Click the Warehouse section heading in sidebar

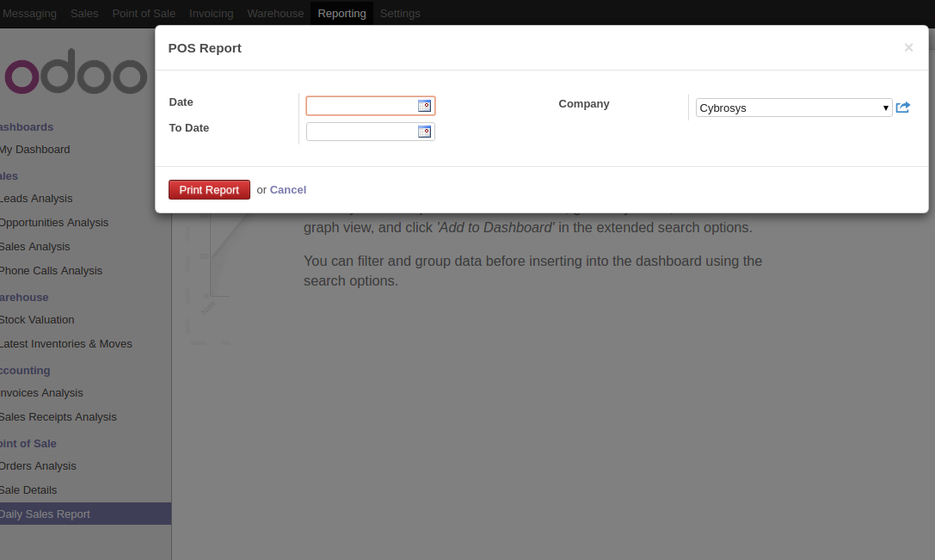(24, 298)
